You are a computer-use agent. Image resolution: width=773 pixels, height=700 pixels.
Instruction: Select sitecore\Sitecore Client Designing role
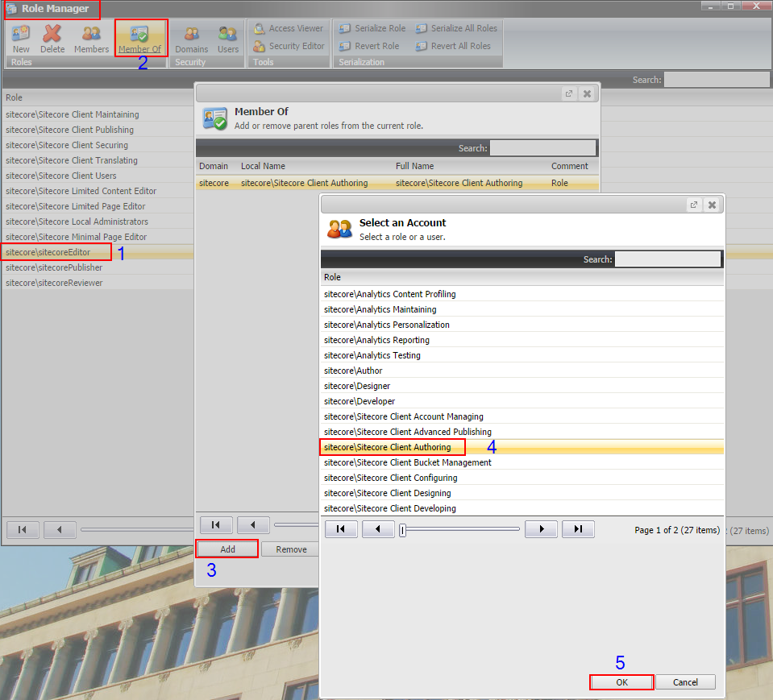click(522, 493)
